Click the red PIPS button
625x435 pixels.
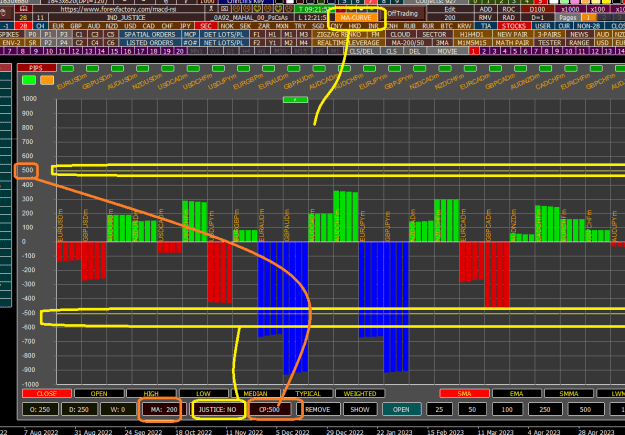tap(36, 68)
